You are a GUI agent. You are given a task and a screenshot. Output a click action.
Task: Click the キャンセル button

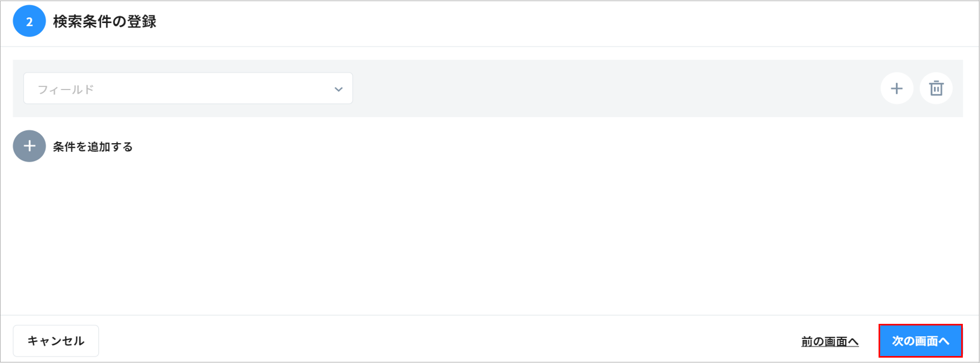[56, 340]
